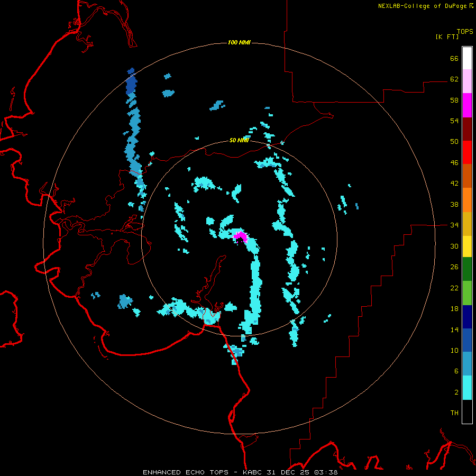Click the white swatch in the tops legend
The height and width of the screenshot is (476, 476).
tap(467, 58)
